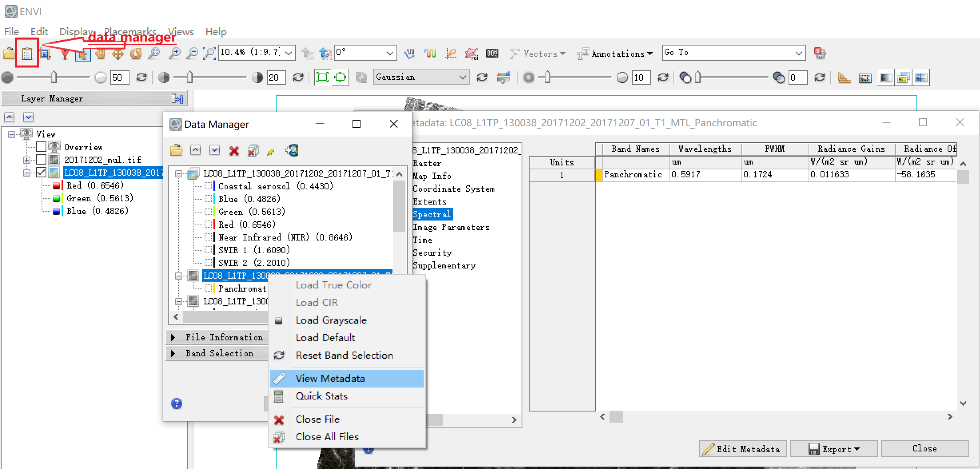This screenshot has width=980, height=469.
Task: Open the Data Manager toolbar icon
Action: click(27, 53)
